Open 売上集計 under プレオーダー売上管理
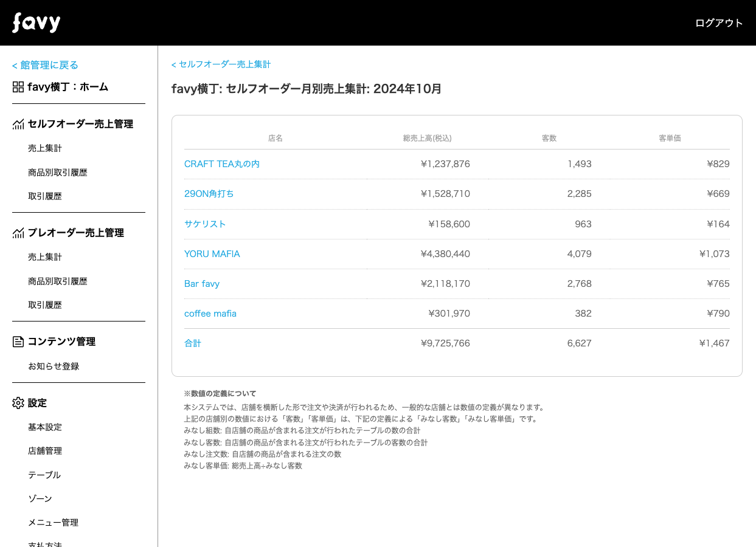Image resolution: width=756 pixels, height=547 pixels. tap(45, 257)
